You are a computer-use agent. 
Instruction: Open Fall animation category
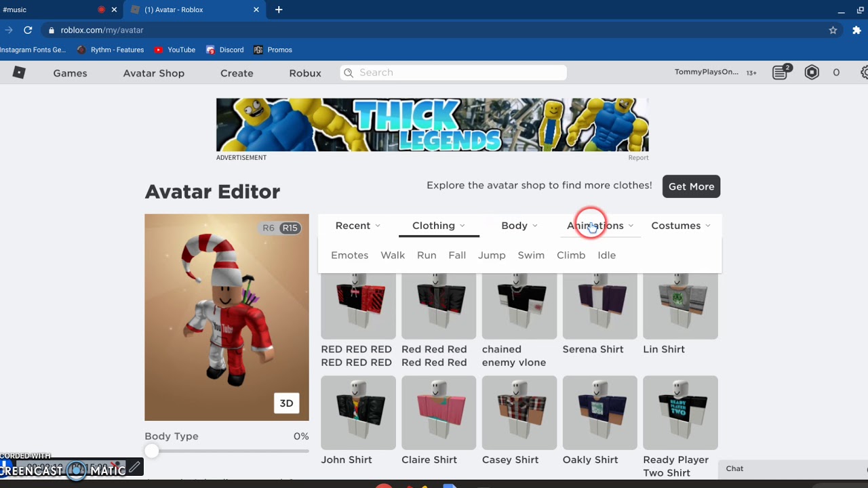(457, 255)
